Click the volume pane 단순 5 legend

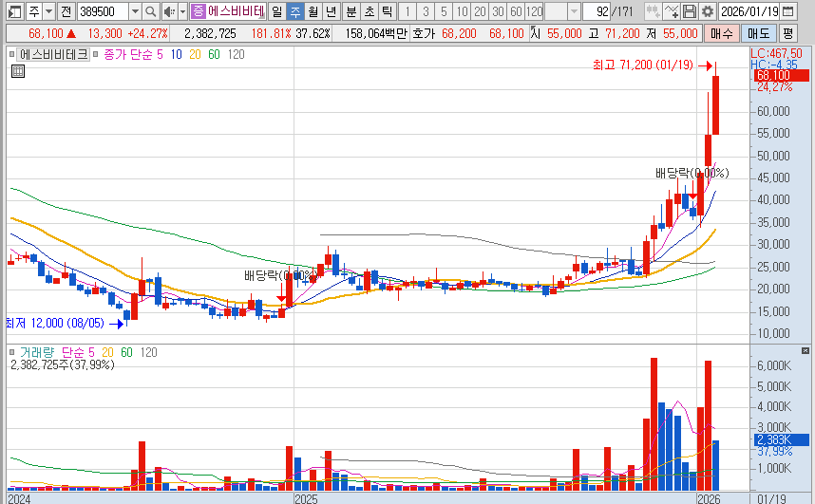point(78,352)
